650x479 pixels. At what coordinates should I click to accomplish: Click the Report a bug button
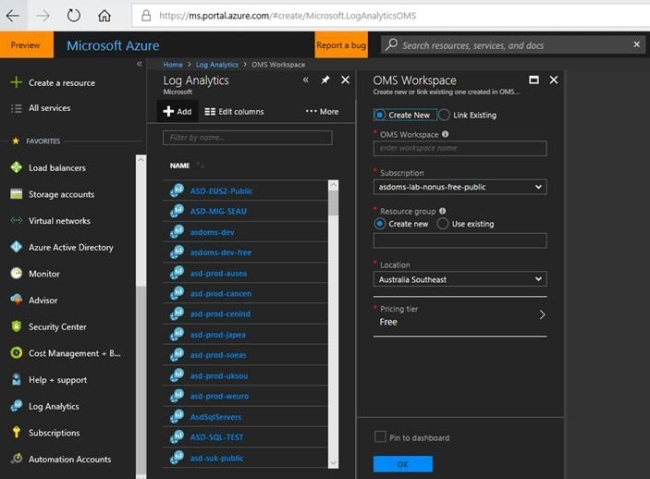click(341, 45)
